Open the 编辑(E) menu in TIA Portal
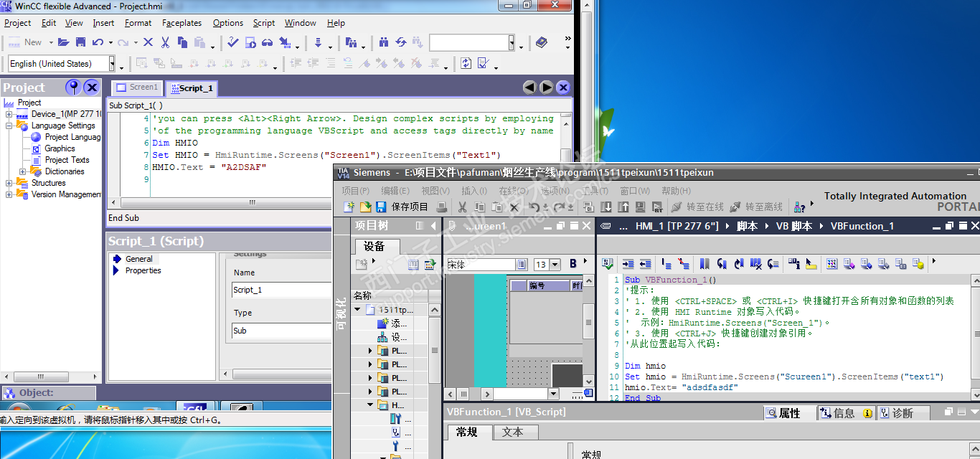980x459 pixels. (x=395, y=191)
